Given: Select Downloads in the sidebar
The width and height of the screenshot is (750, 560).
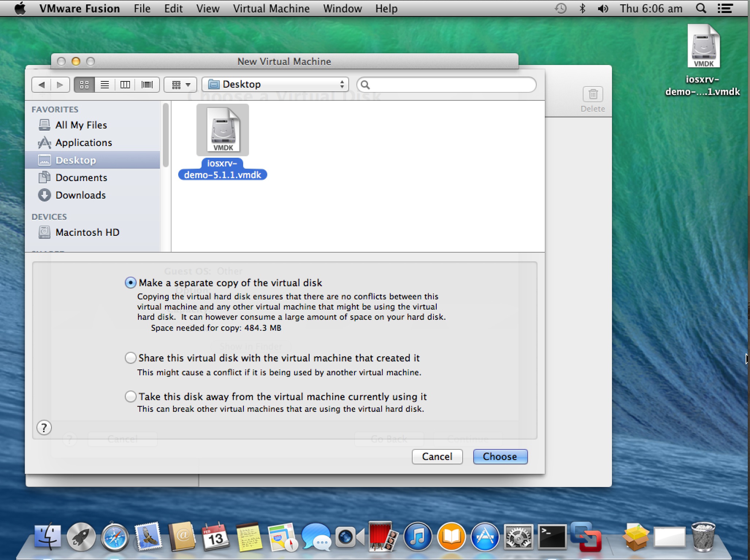Looking at the screenshot, I should (93, 195).
